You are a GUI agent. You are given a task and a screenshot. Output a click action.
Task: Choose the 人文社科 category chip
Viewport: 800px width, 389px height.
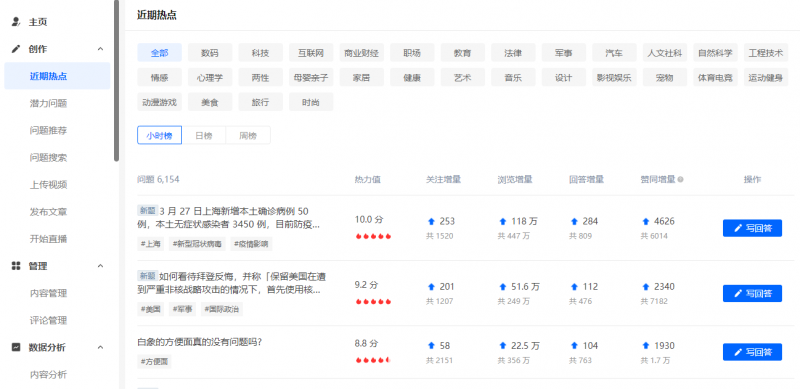[x=665, y=53]
